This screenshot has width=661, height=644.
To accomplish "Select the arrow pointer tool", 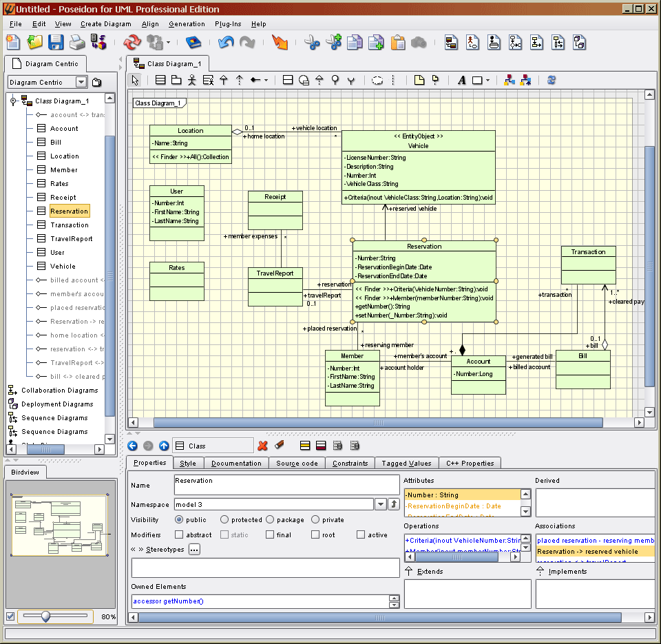I will point(135,80).
